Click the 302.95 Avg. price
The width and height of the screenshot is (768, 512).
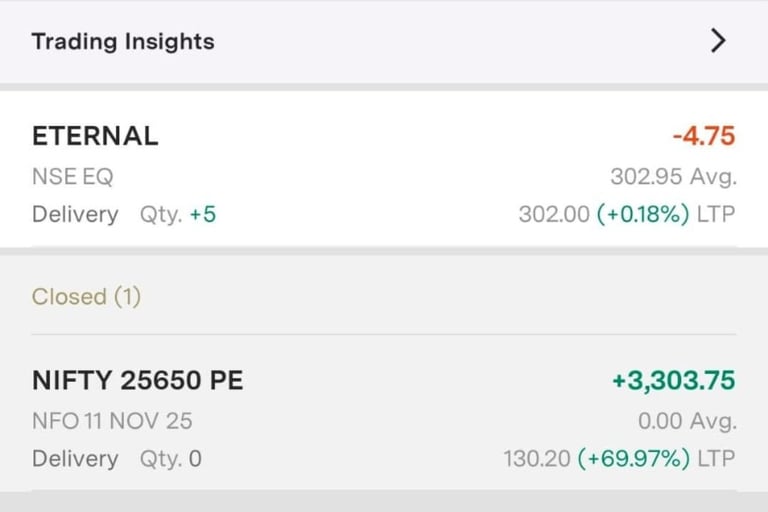tap(673, 177)
